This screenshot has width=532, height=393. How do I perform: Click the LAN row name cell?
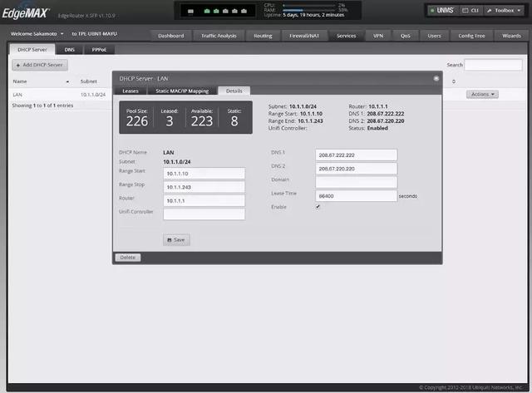pyautogui.click(x=17, y=95)
